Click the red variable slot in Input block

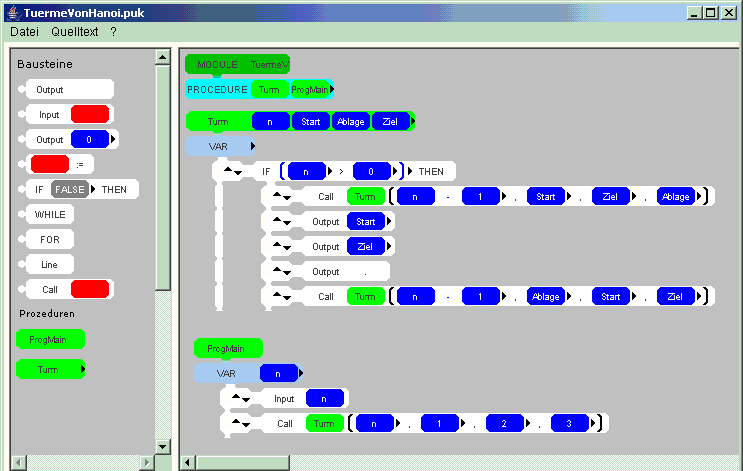point(90,115)
